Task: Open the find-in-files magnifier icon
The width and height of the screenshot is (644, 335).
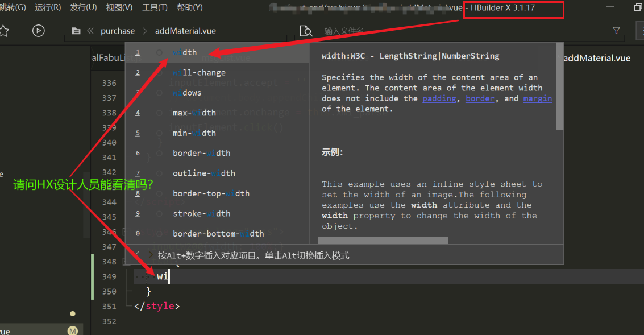Action: (x=306, y=31)
